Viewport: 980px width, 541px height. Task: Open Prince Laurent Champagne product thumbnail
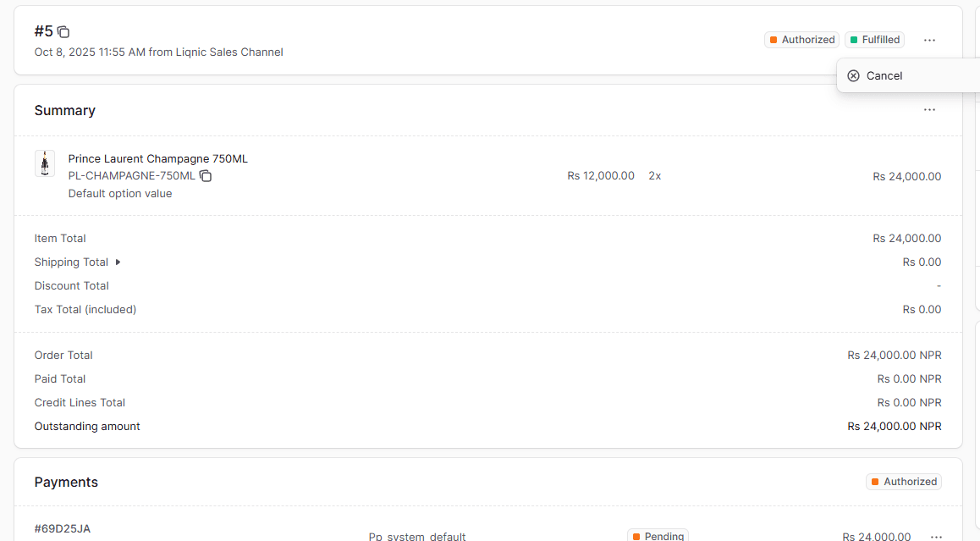click(x=44, y=164)
